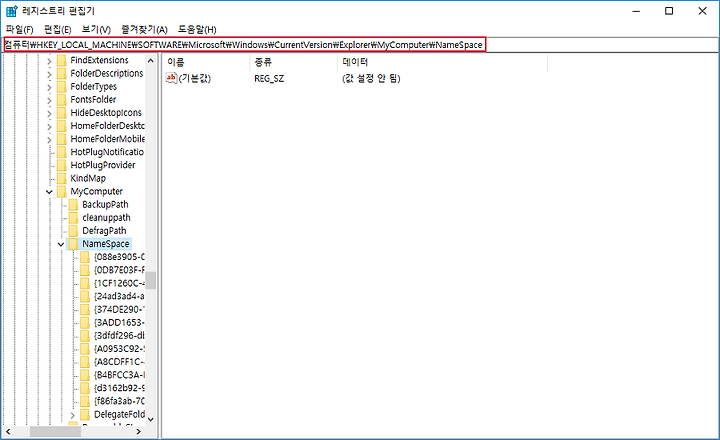
Task: Select the {f86fa3ab subkey
Action: (x=119, y=401)
